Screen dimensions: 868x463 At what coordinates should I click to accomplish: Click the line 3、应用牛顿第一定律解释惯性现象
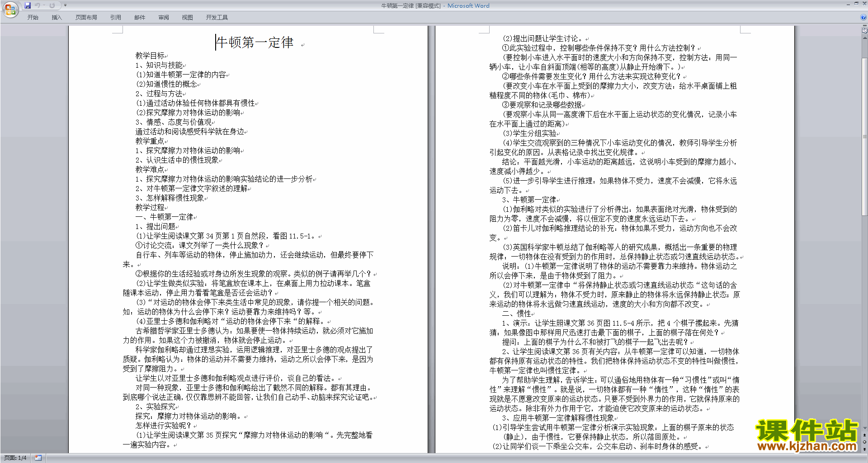558,418
